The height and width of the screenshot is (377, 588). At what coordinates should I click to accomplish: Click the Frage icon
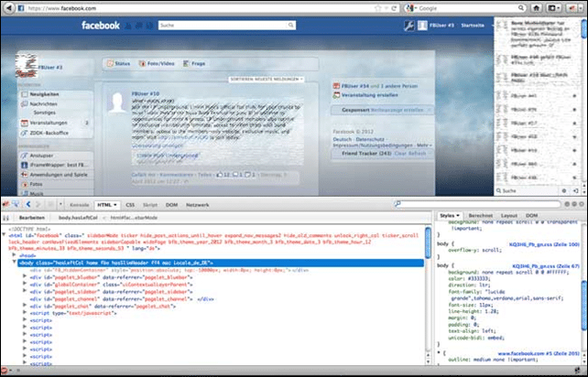click(x=186, y=63)
